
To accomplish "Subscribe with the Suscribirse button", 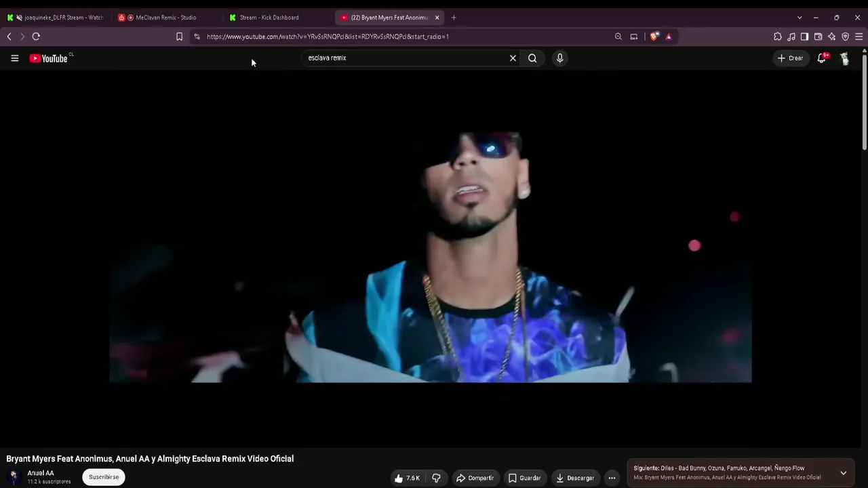I will tap(104, 477).
